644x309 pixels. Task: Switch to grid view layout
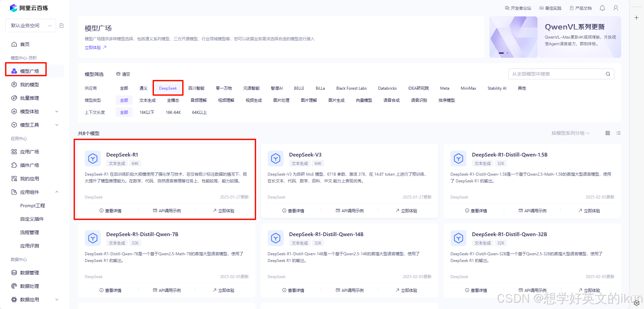pos(608,133)
